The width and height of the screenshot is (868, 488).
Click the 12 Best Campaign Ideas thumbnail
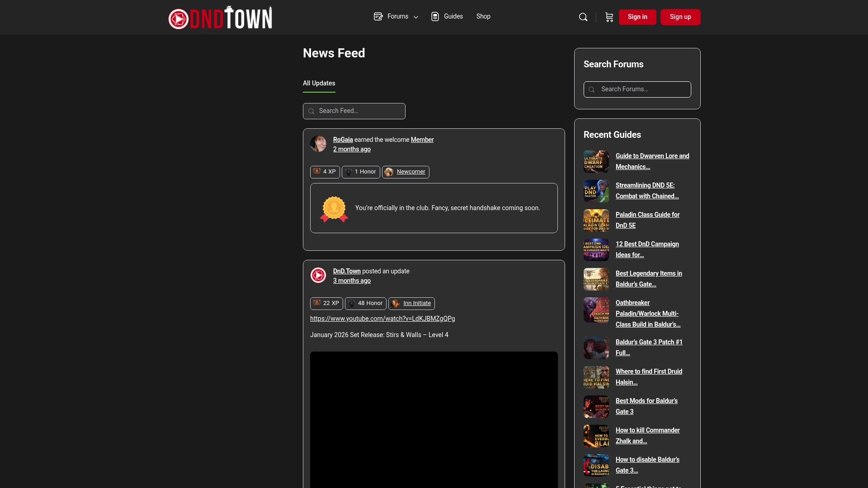(596, 250)
